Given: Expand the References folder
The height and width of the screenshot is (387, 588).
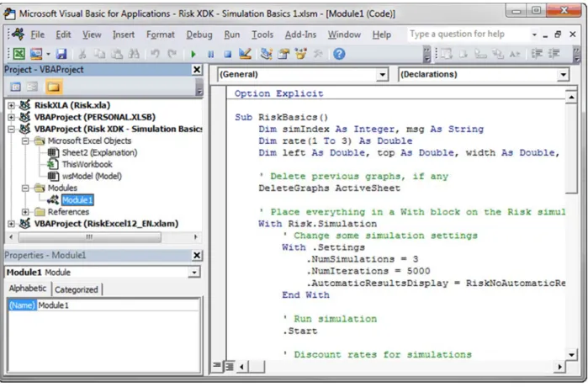Looking at the screenshot, I should pyautogui.click(x=25, y=212).
